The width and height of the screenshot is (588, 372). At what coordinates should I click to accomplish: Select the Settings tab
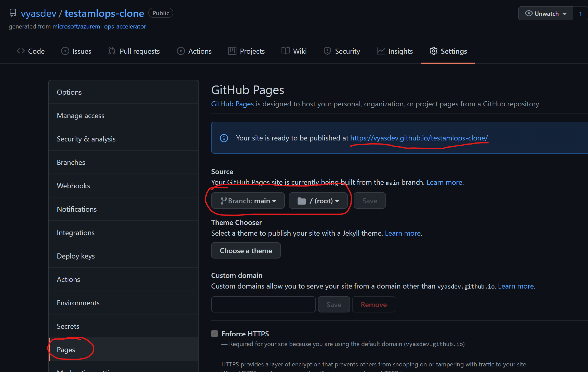(448, 51)
